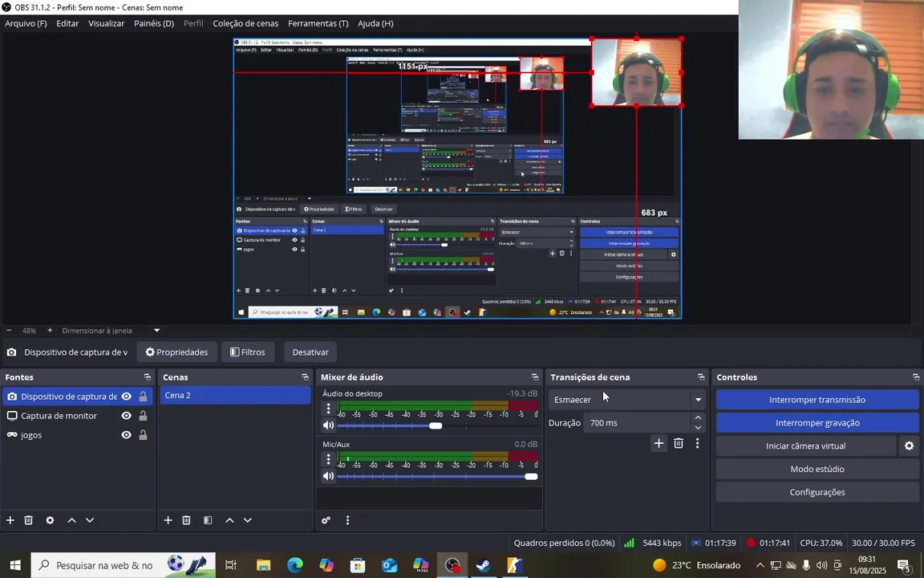
Task: Click Interromper gravação button
Action: point(817,423)
